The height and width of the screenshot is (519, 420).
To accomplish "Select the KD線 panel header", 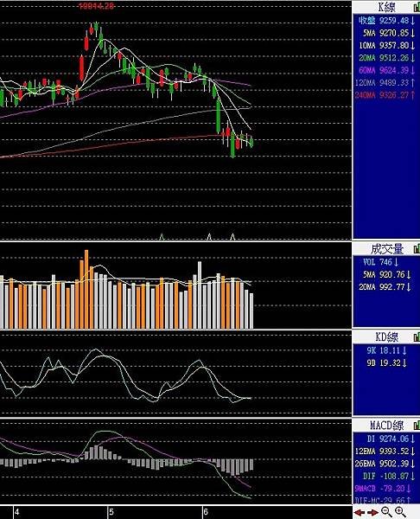I will coord(386,337).
